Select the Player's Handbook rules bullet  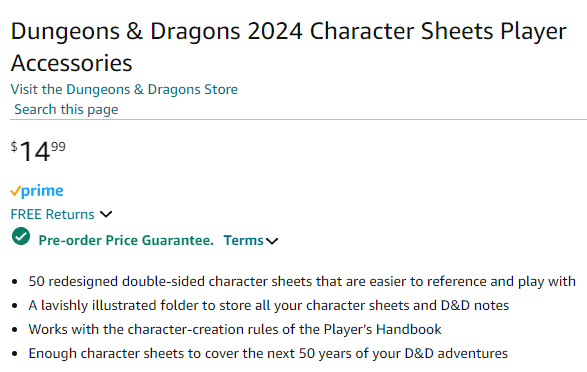235,329
